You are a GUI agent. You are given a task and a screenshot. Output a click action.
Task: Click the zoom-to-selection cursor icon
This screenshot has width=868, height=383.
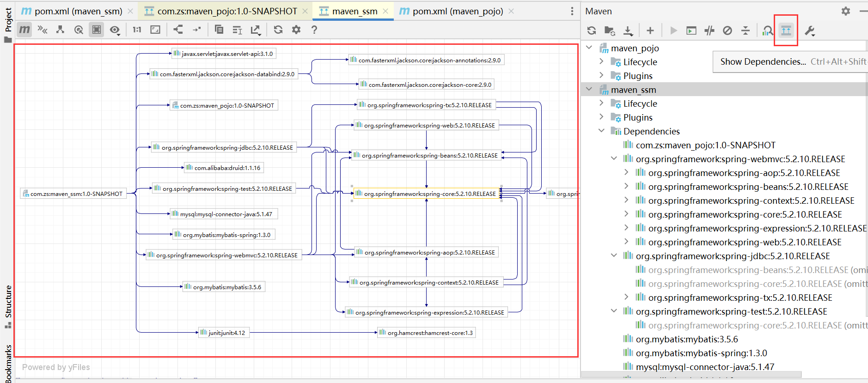pyautogui.click(x=79, y=30)
